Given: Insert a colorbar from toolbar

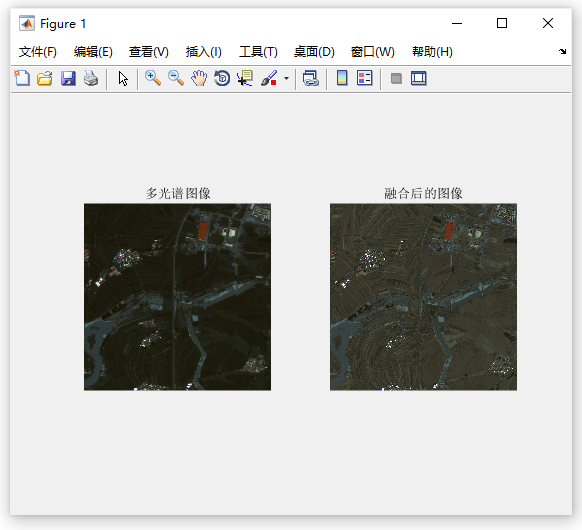Looking at the screenshot, I should tap(342, 78).
